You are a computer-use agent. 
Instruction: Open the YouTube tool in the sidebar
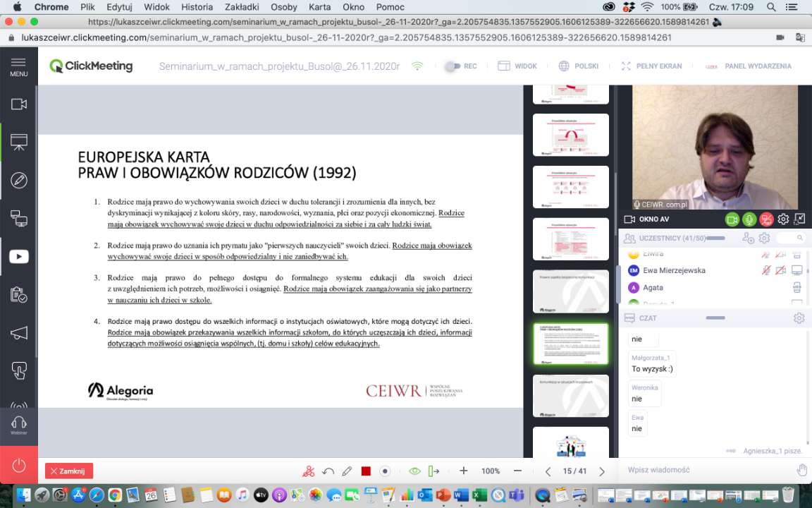(x=19, y=256)
